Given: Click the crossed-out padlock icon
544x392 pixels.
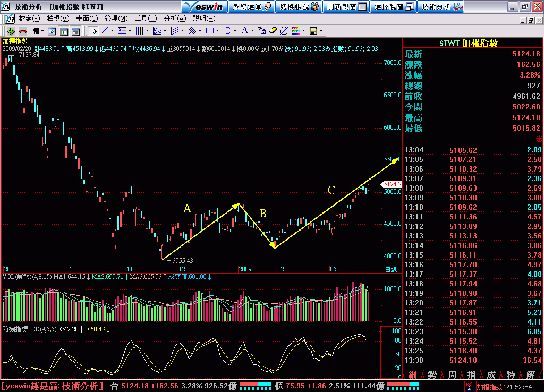Looking at the screenshot, I should [x=284, y=31].
